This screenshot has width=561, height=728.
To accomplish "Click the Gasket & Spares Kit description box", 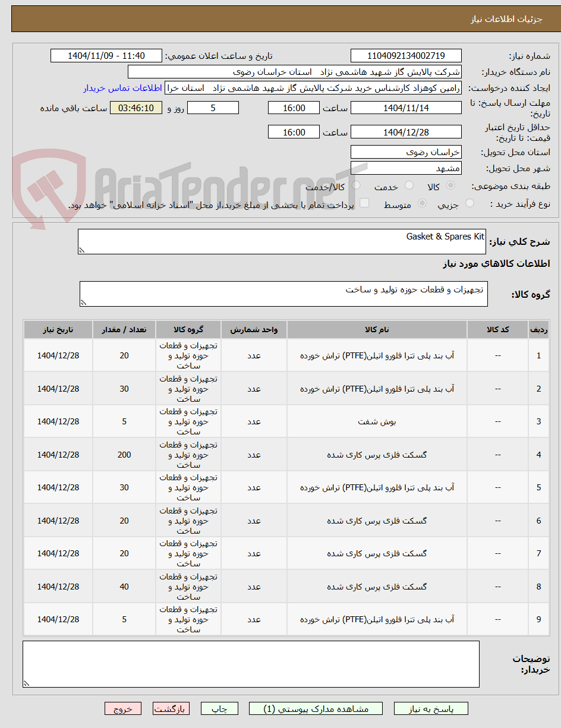I will coord(282,242).
